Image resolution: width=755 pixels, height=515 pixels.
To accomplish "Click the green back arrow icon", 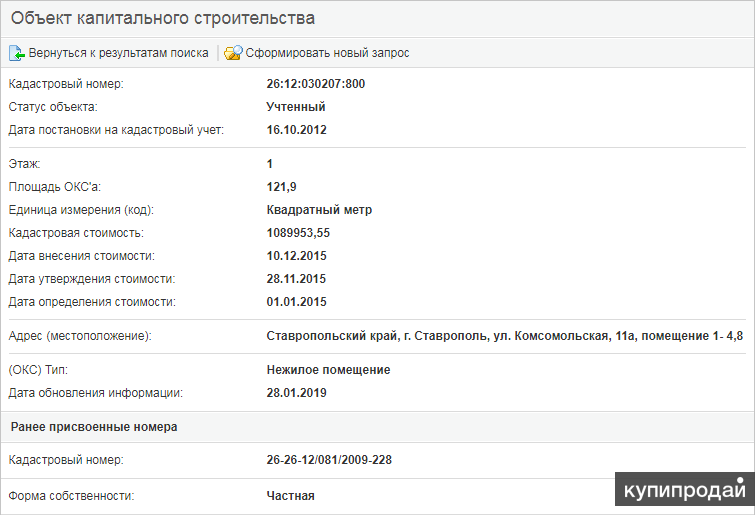I will click(x=17, y=53).
